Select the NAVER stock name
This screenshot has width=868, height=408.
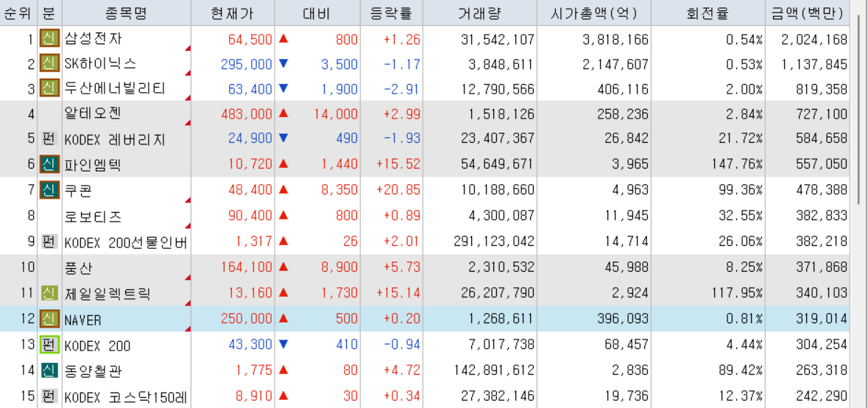[83, 320]
